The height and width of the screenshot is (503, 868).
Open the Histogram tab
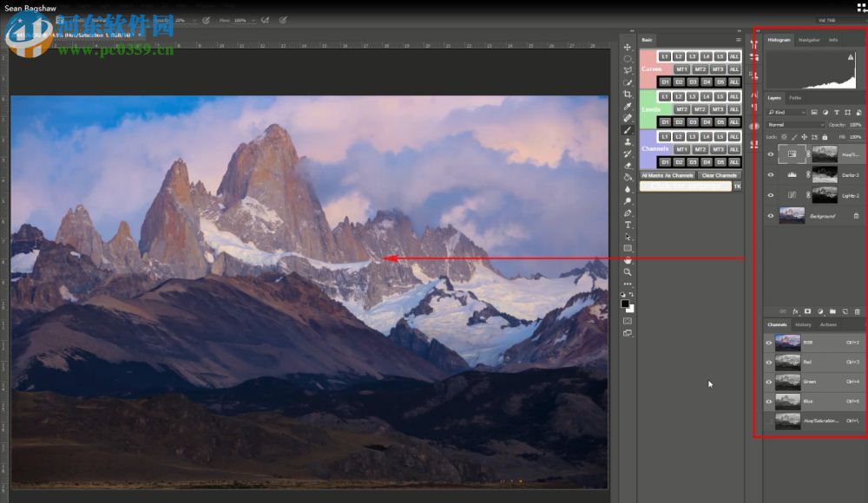779,40
